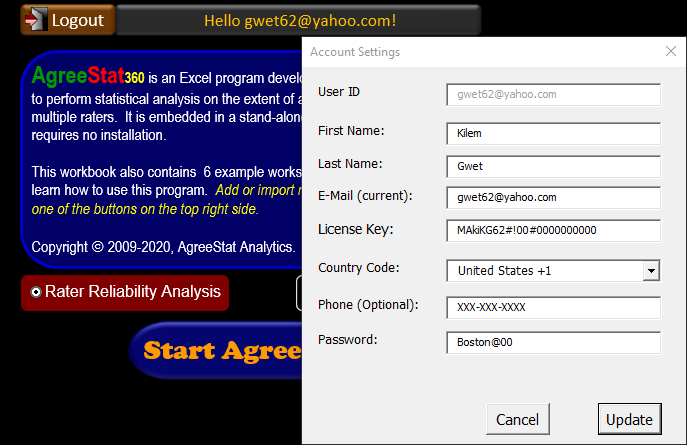Click the Last Name label

[x=350, y=163]
